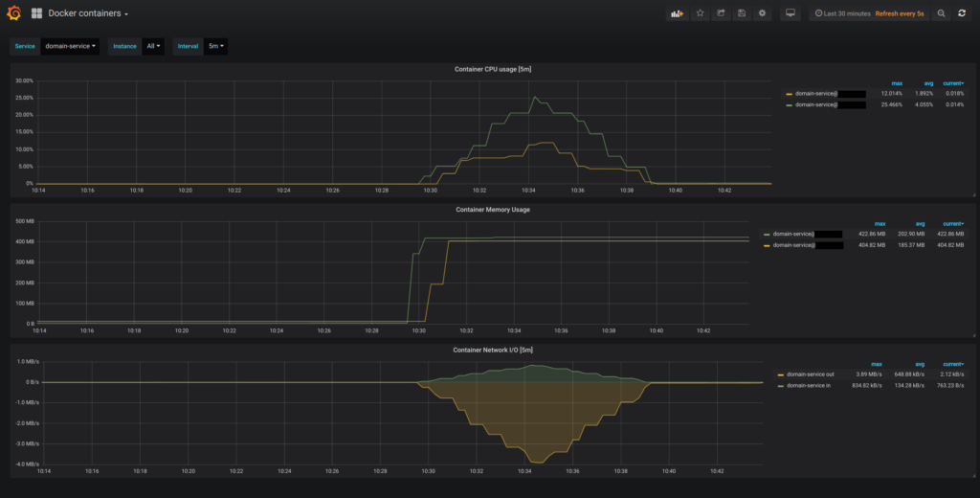Sort CPU legend by avg column
The height and width of the screenshot is (498, 980).
point(928,83)
